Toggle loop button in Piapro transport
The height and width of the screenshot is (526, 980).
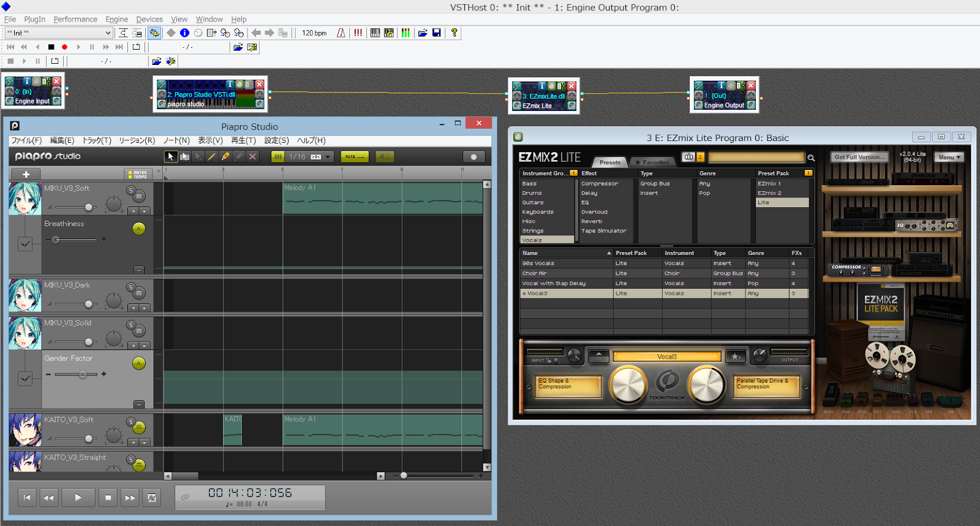click(x=152, y=498)
